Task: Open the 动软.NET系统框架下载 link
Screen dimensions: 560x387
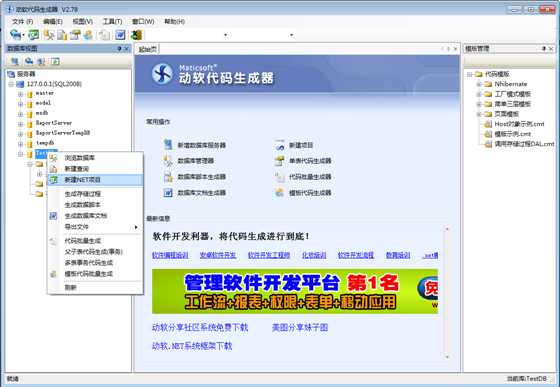Action: [x=192, y=346]
